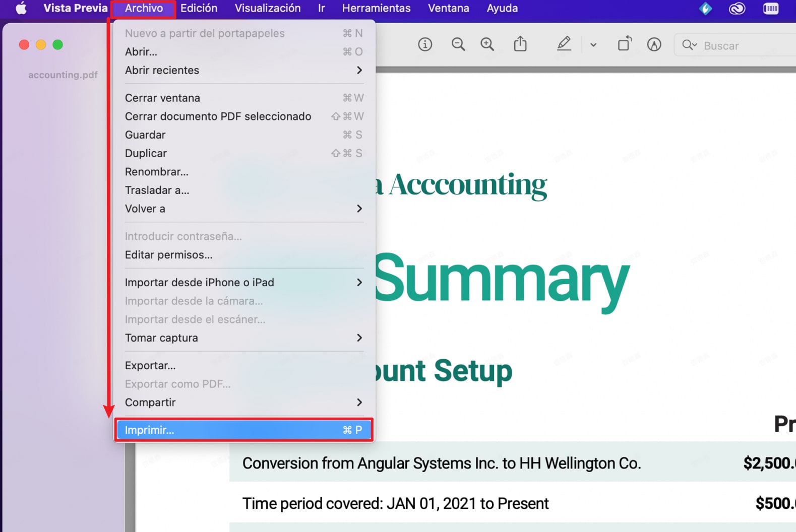Show the markup toolbar icon
This screenshot has height=532, width=796.
tap(654, 45)
